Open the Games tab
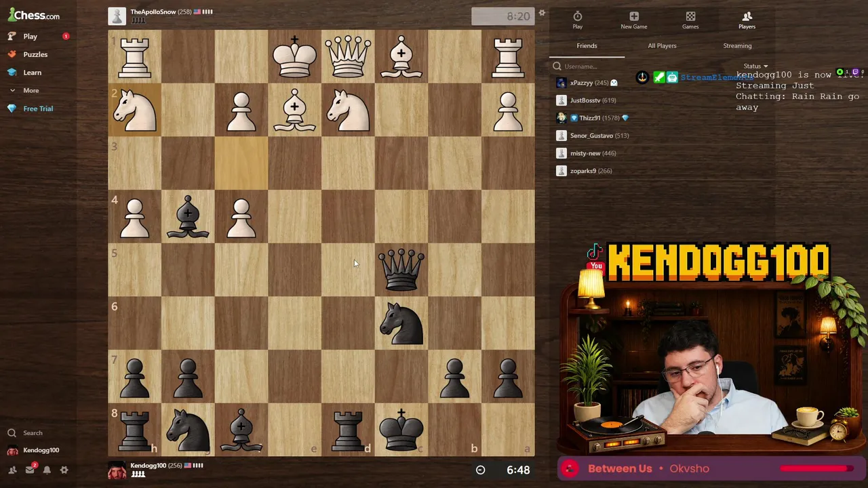The image size is (868, 488). (x=690, y=20)
